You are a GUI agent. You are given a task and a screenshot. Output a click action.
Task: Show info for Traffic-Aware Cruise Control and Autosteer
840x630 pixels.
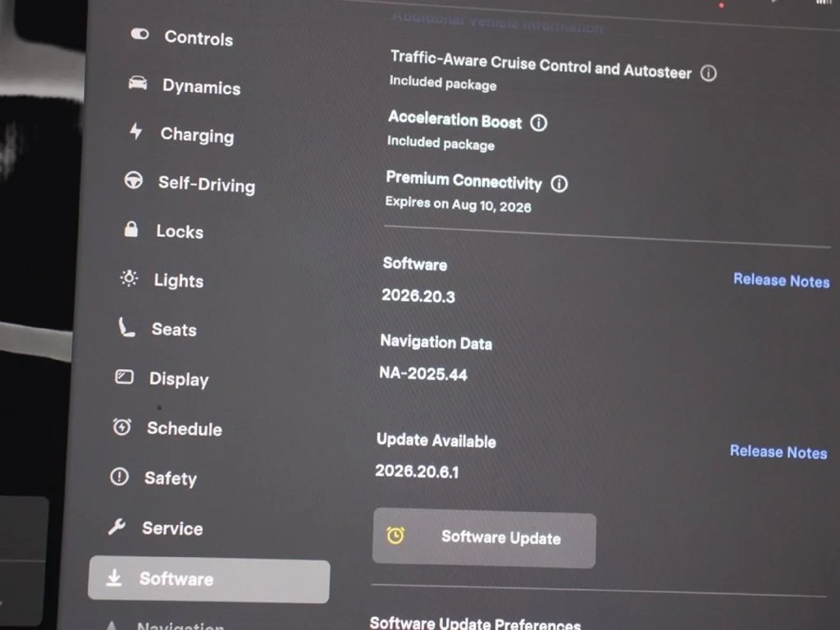tap(709, 73)
